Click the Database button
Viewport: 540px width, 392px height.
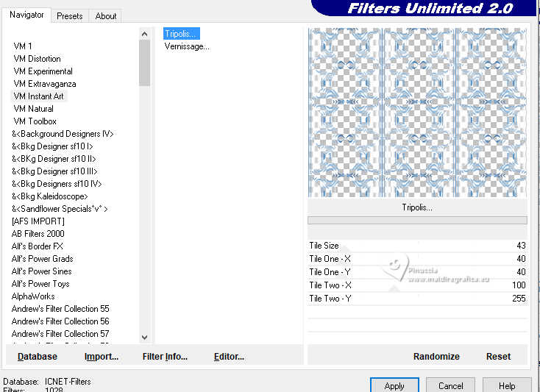[38, 357]
